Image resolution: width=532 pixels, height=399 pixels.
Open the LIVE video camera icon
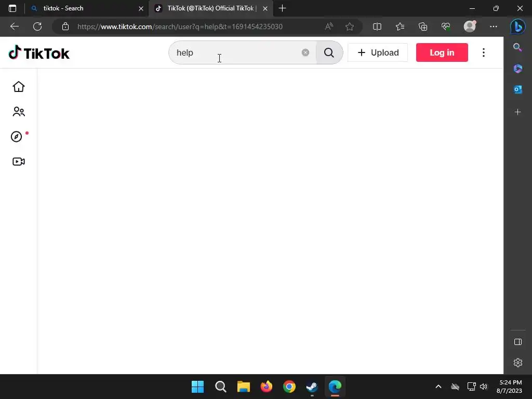pos(19,162)
